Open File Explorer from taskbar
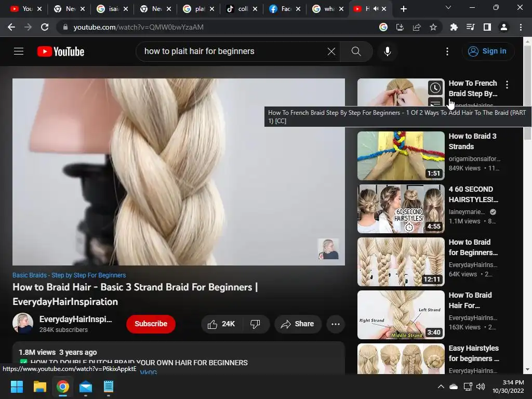532x399 pixels. click(39, 387)
